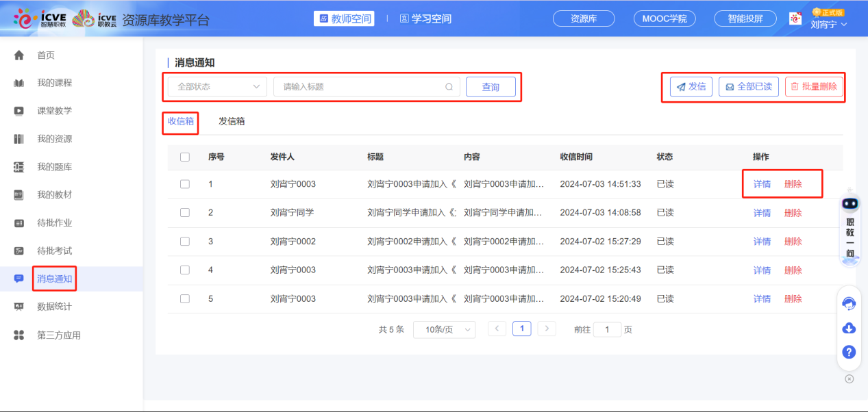Click the floating download icon on right edge

click(x=848, y=328)
